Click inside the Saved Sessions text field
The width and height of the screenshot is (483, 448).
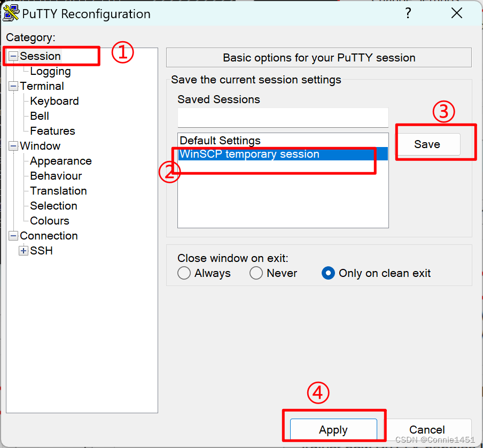coord(283,118)
